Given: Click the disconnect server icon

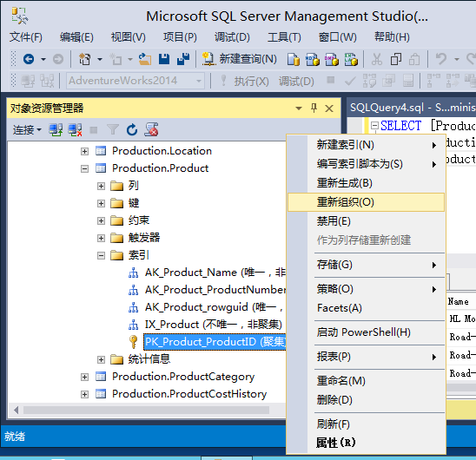Looking at the screenshot, I should [75, 130].
